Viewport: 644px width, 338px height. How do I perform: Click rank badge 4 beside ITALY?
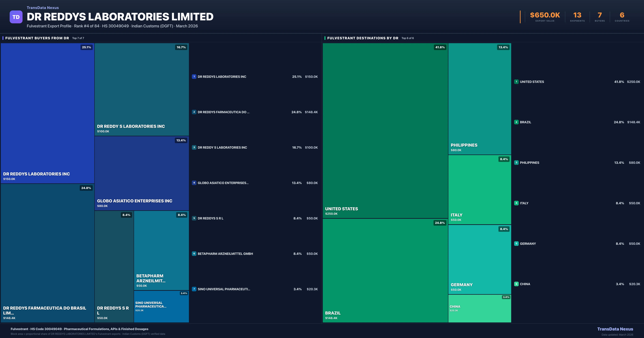(x=516, y=203)
